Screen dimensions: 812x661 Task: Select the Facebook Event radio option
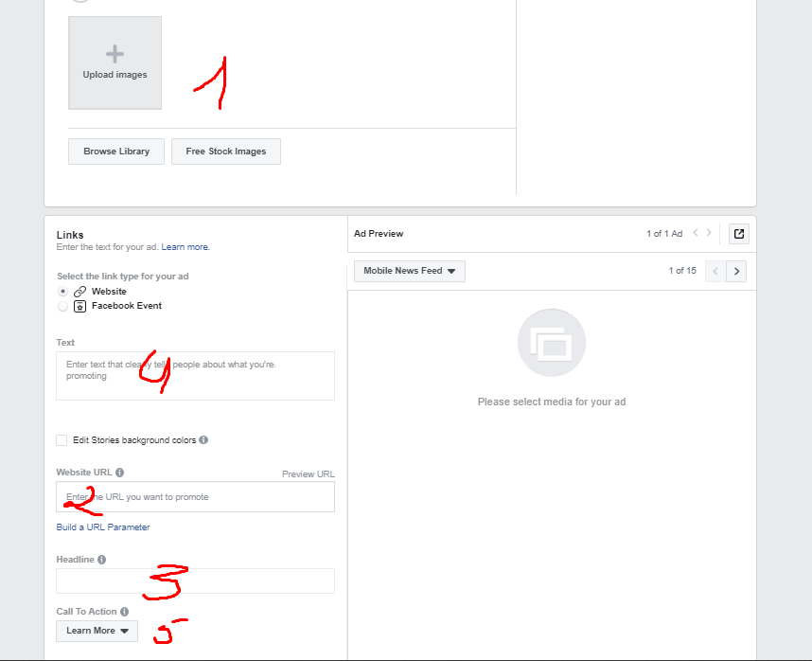click(62, 306)
